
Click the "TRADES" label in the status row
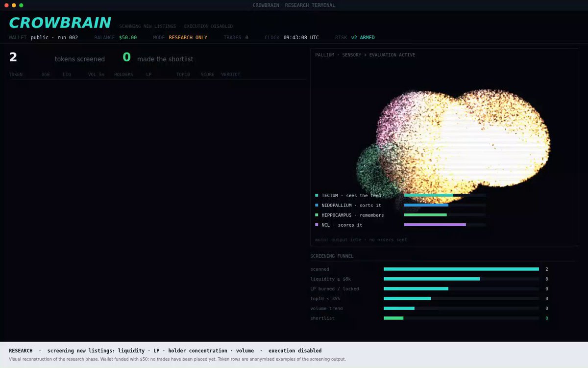point(233,38)
